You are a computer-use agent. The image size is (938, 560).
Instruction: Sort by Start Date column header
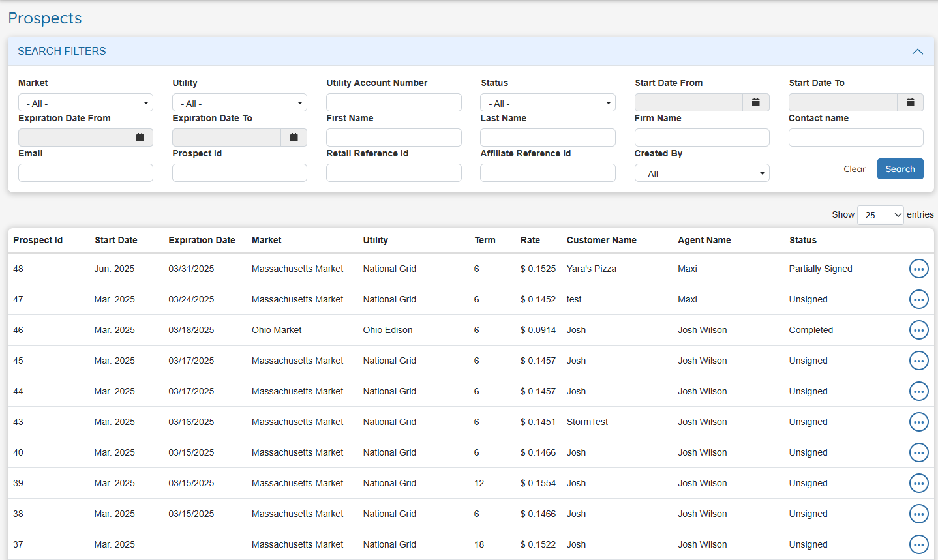(116, 240)
